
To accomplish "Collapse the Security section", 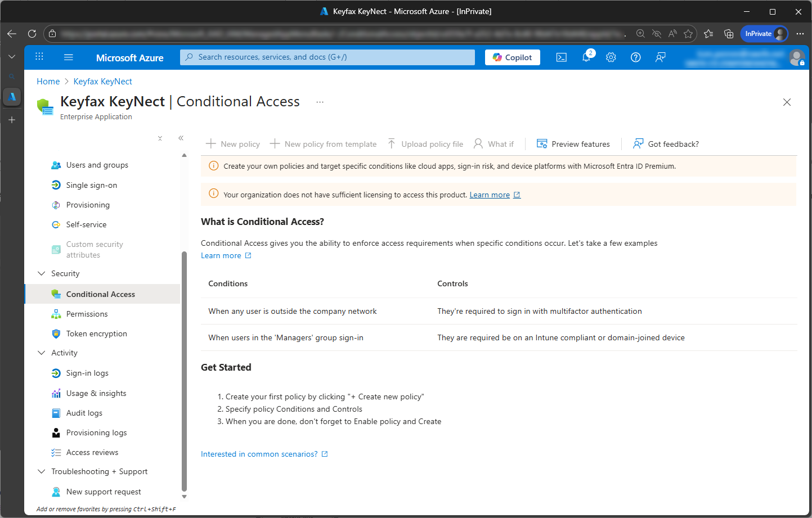I will tap(41, 273).
